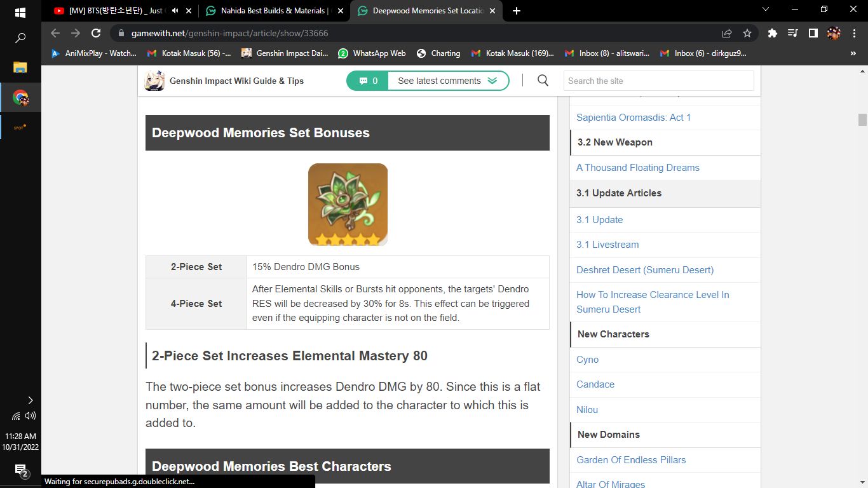Open the A Thousand Floating Dreams link
The height and width of the screenshot is (488, 868).
coord(637,168)
